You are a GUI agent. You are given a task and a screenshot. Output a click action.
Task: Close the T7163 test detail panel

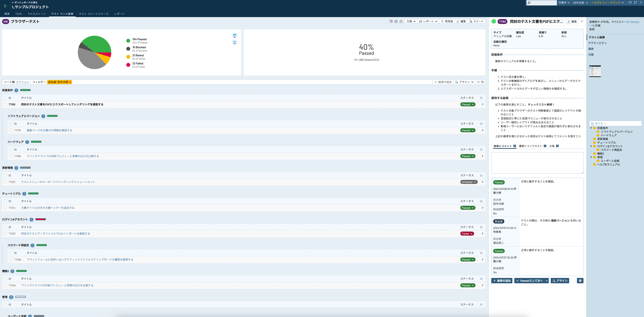(582, 22)
